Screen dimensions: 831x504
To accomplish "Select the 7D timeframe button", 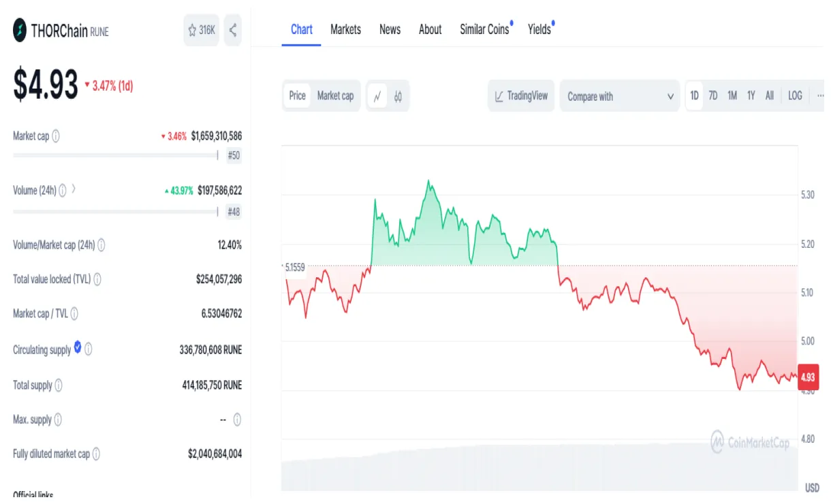I will pyautogui.click(x=712, y=96).
